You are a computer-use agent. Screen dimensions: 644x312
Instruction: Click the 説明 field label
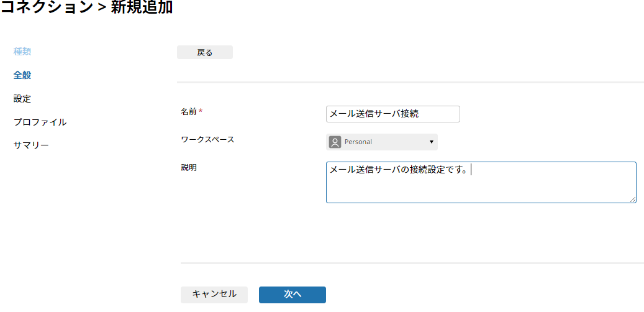pos(189,168)
